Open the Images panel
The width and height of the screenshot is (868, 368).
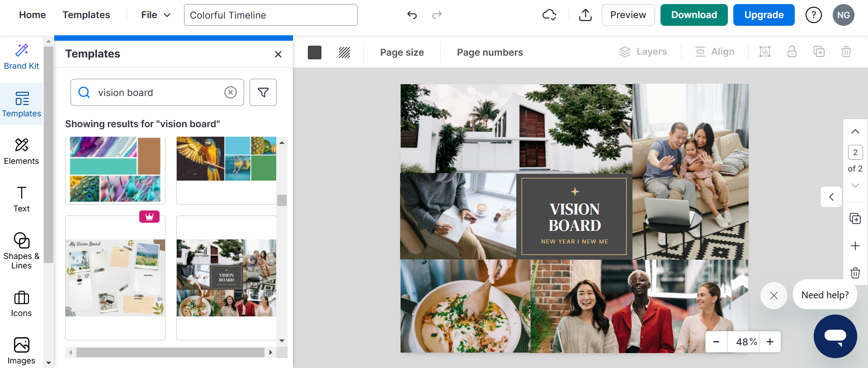click(x=21, y=351)
